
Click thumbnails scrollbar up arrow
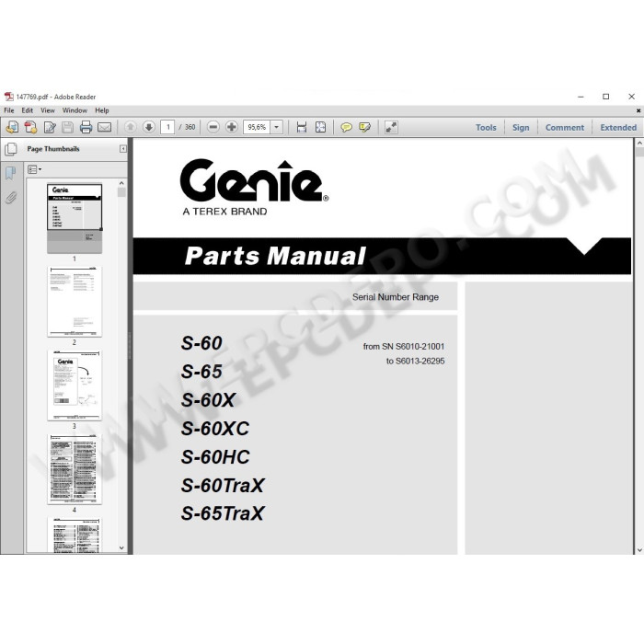121,183
